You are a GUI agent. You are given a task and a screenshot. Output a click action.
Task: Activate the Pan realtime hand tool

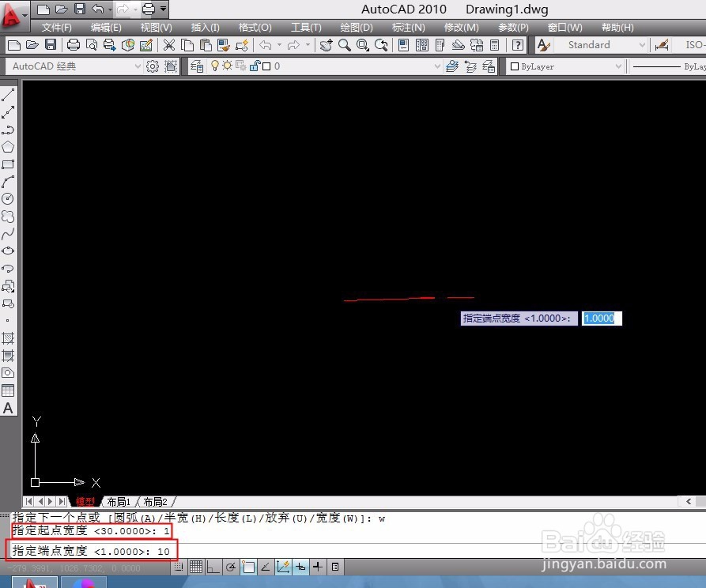(x=326, y=44)
